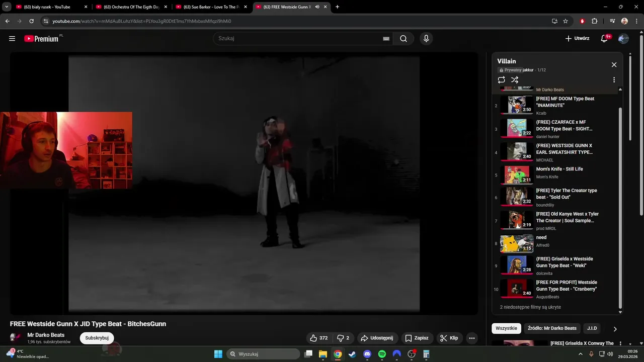Switch to Sue Barker - Love To The tab

tap(210, 7)
